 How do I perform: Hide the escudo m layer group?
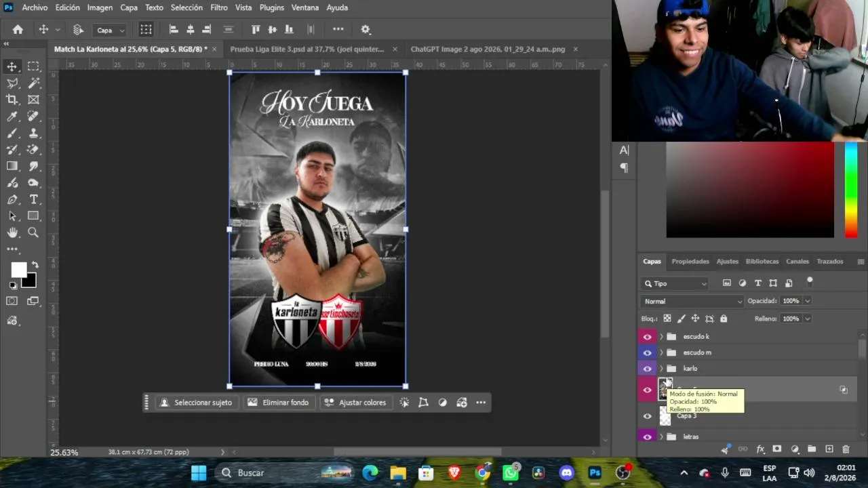pyautogui.click(x=647, y=352)
